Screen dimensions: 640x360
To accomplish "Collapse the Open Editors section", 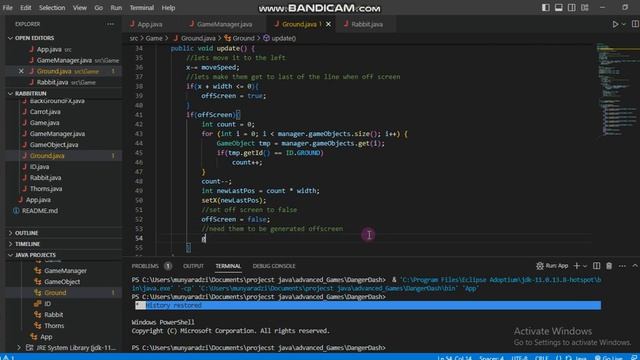I will [x=35, y=38].
